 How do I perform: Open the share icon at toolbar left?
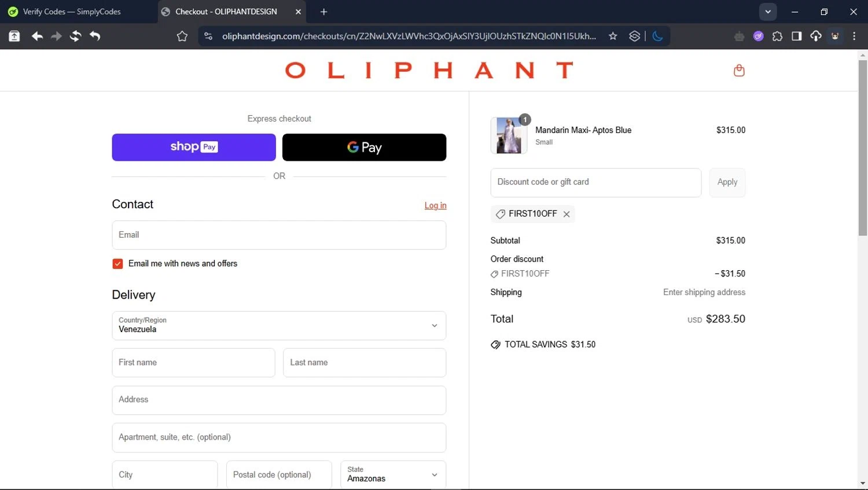click(14, 36)
